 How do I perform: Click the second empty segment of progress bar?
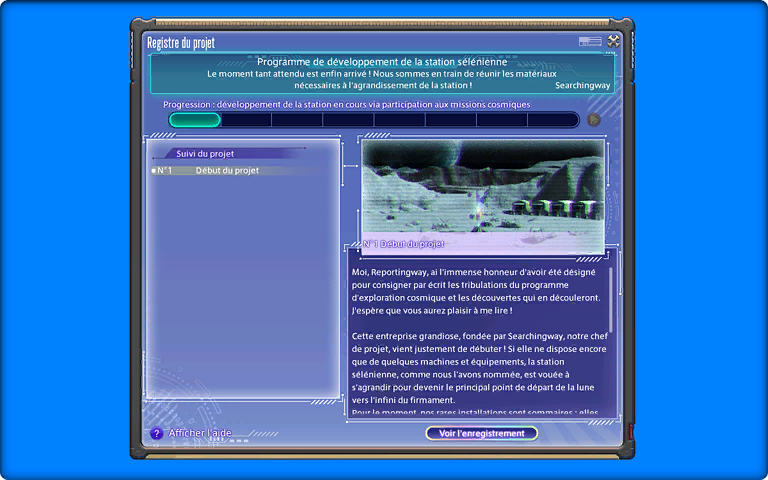[x=297, y=120]
